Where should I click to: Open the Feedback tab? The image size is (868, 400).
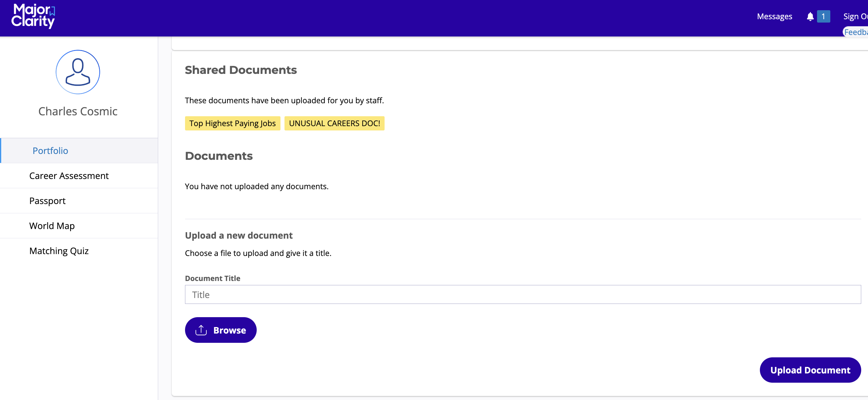click(x=856, y=32)
